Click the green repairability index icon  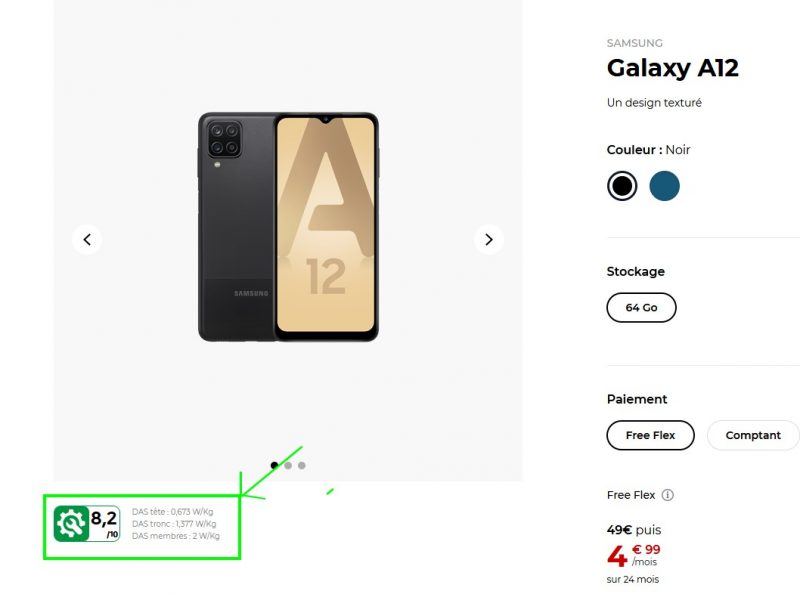[71, 523]
